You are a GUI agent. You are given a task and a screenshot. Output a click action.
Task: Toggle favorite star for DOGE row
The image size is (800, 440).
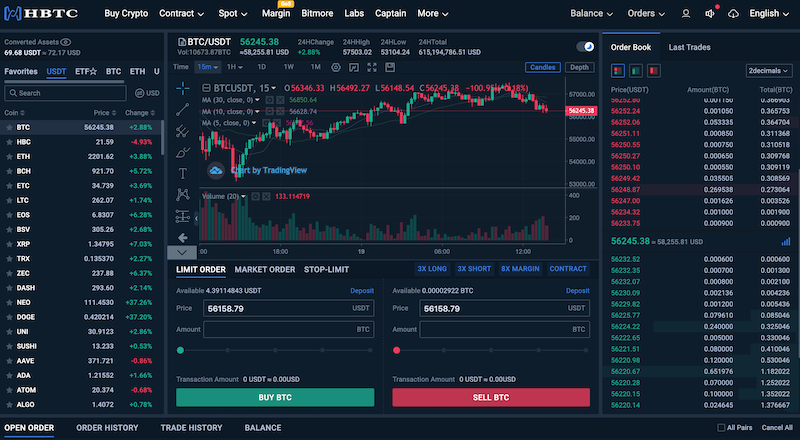click(x=9, y=317)
